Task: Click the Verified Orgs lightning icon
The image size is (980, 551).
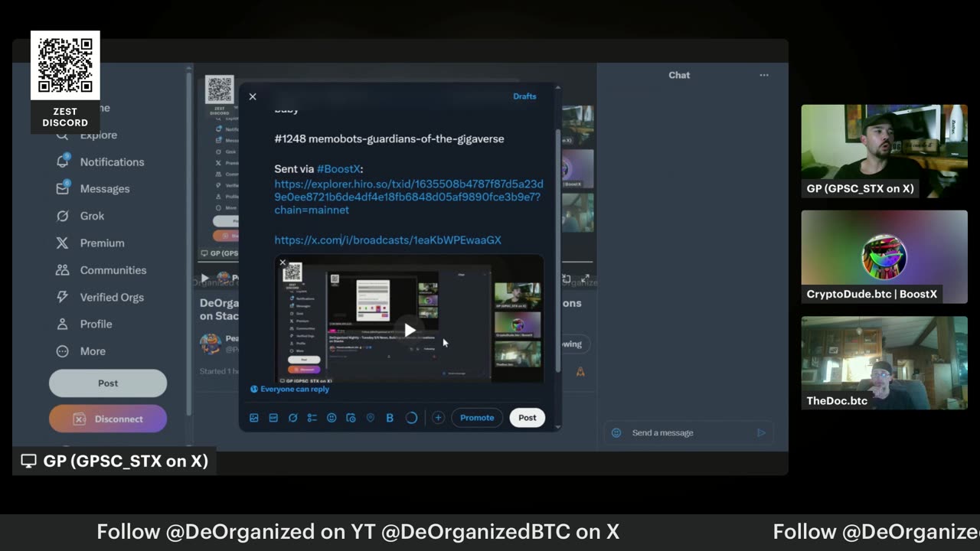Action: 63,297
